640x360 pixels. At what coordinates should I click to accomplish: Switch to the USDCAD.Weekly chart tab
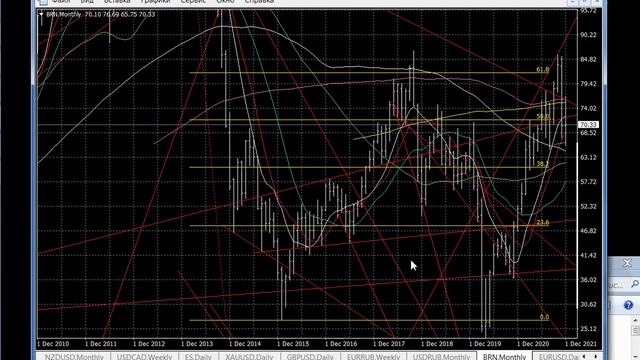coord(144,357)
